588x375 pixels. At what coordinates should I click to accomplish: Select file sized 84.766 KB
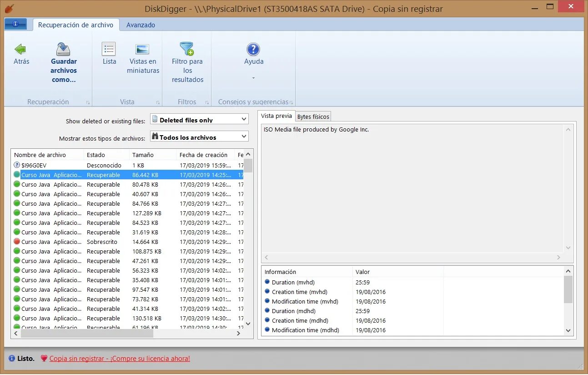pyautogui.click(x=128, y=203)
